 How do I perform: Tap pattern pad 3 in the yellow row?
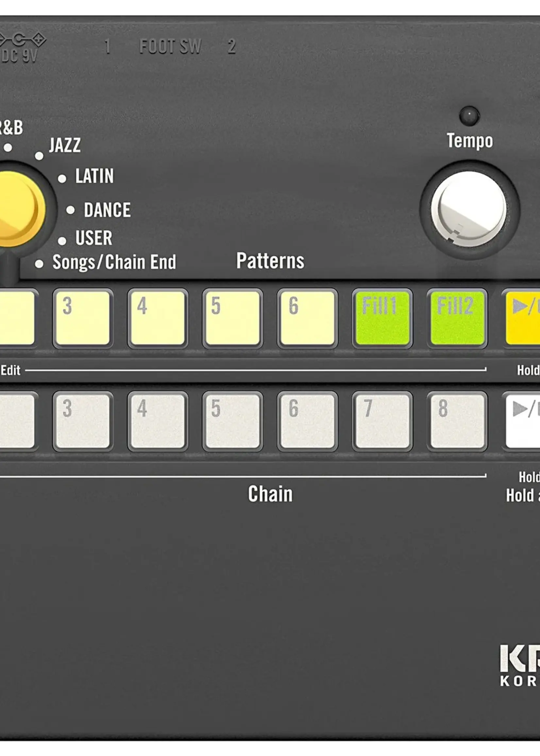[83, 318]
